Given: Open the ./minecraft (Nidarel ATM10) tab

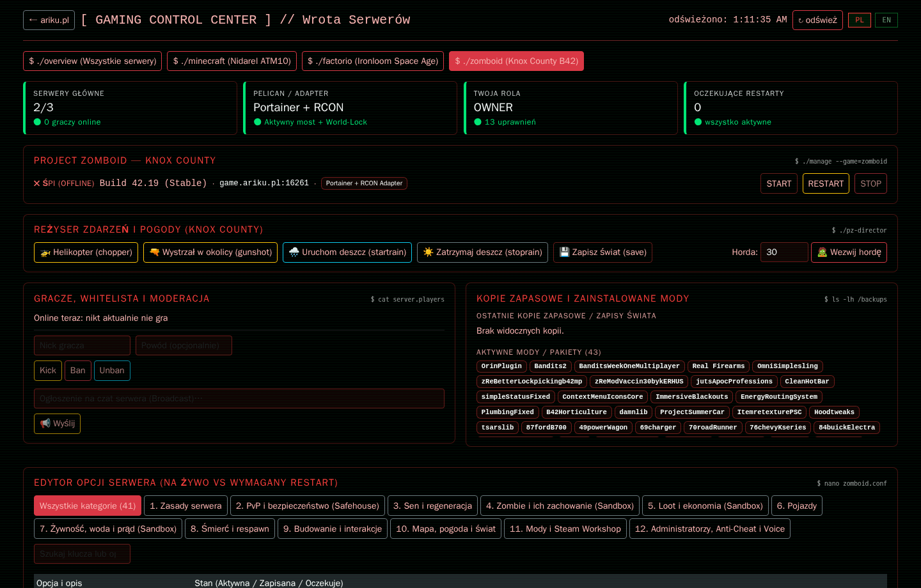Looking at the screenshot, I should coord(232,61).
